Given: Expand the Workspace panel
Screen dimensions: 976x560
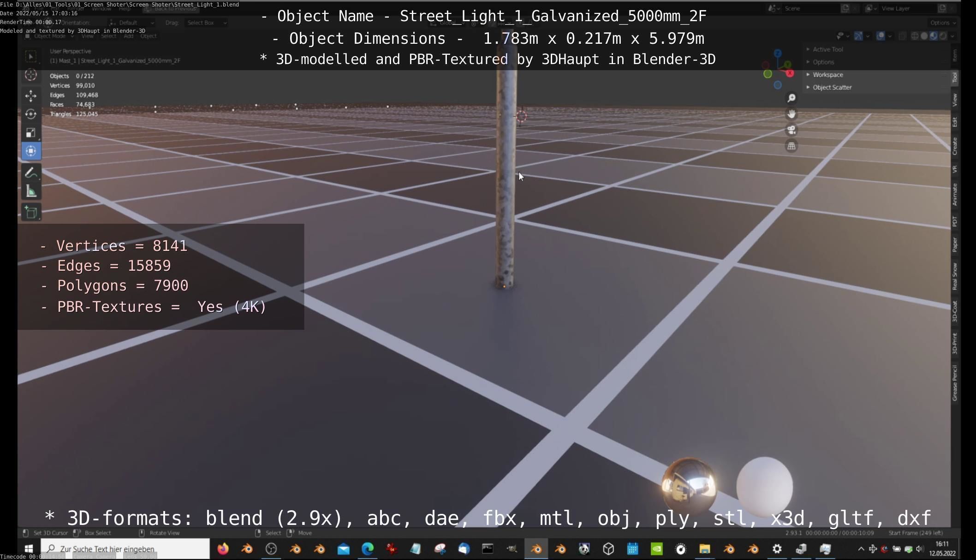Looking at the screenshot, I should (827, 75).
